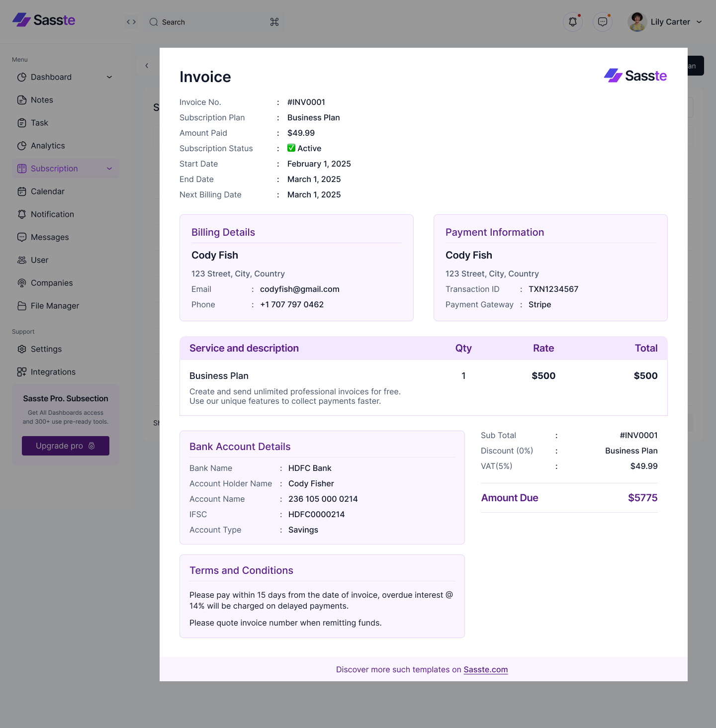Image resolution: width=716 pixels, height=728 pixels.
Task: Click the back arrow chevron beside the invoice
Action: point(147,65)
